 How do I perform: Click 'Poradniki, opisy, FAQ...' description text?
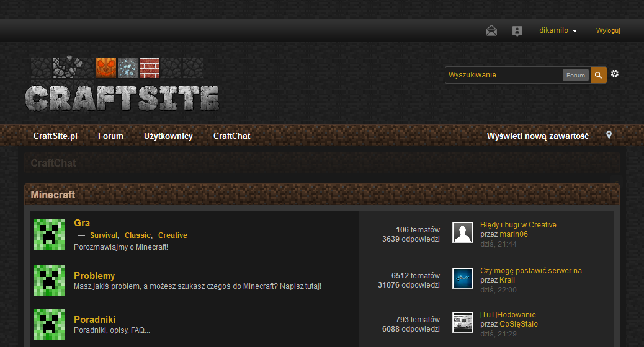click(x=112, y=330)
